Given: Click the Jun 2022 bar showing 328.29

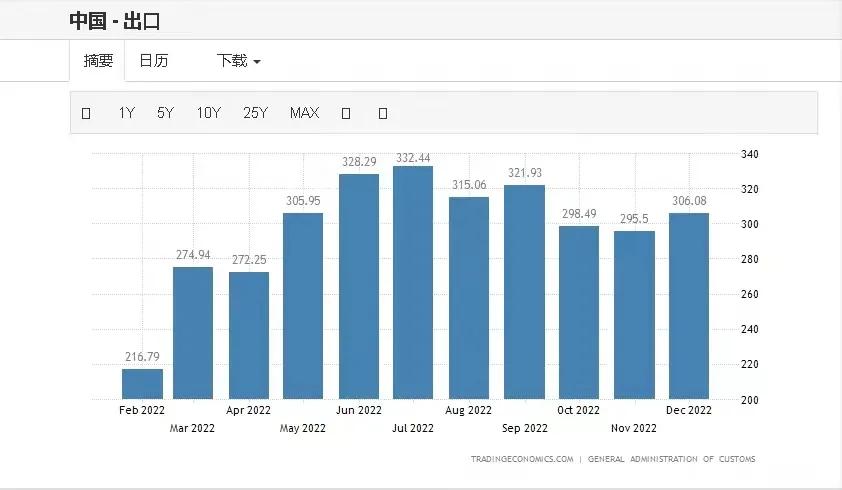Looking at the screenshot, I should tap(359, 286).
